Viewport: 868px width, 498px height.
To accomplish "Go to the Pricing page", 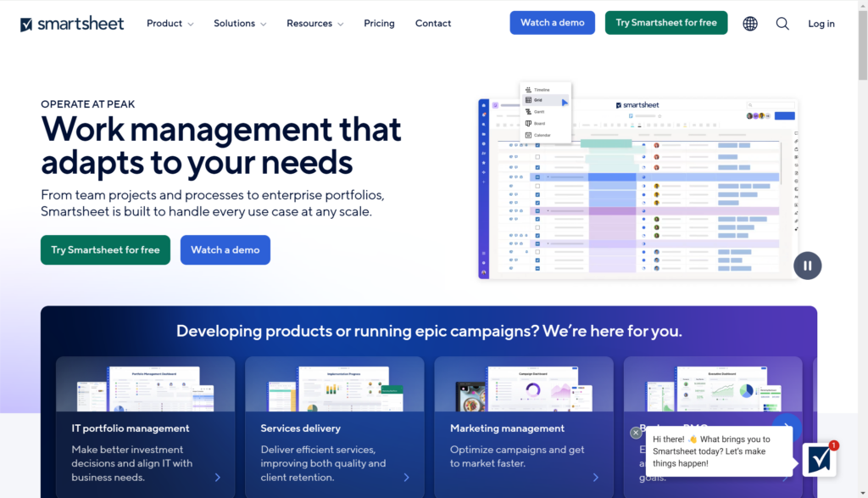I will tap(379, 23).
